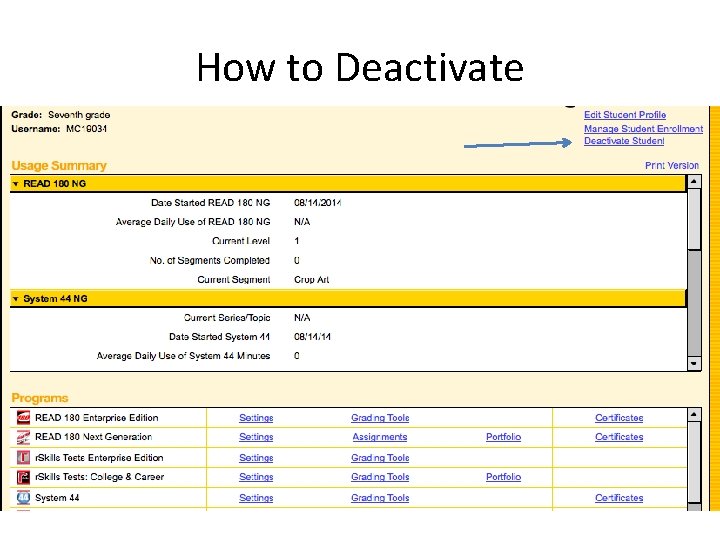Viewport: 720px width, 540px height.
Task: Open the Print Version link
Action: pyautogui.click(x=672, y=165)
